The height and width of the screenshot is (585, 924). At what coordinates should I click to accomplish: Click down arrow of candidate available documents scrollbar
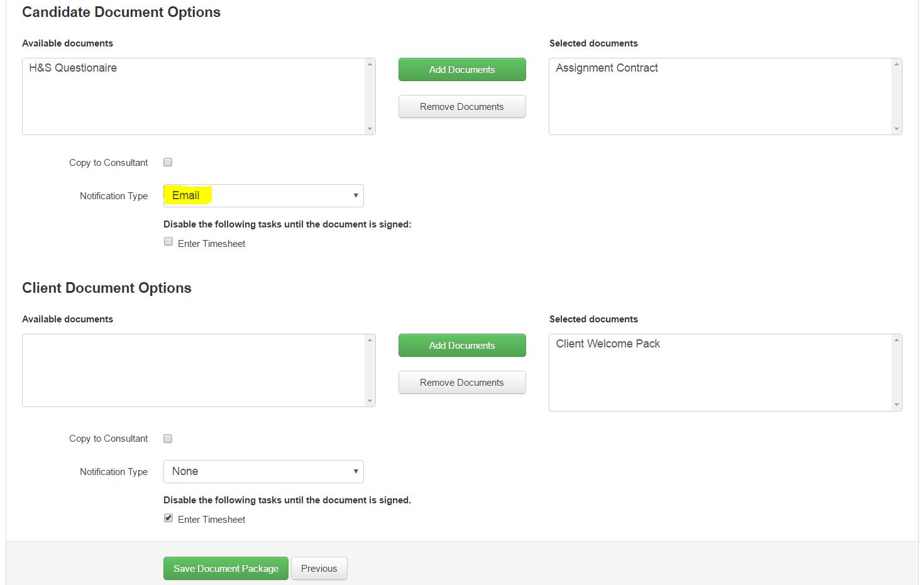370,129
